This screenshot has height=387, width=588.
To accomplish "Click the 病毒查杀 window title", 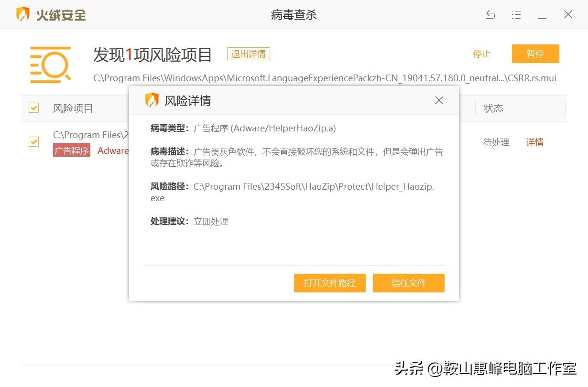I will [294, 15].
